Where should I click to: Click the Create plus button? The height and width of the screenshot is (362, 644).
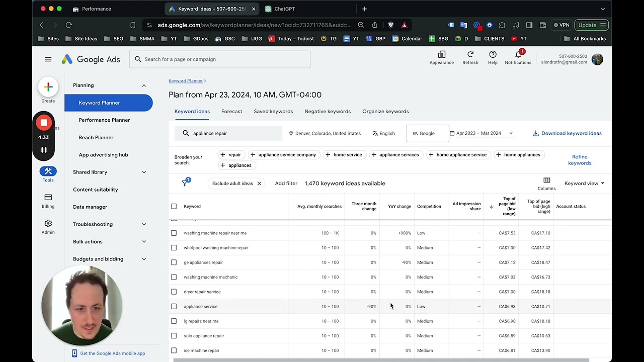(48, 87)
